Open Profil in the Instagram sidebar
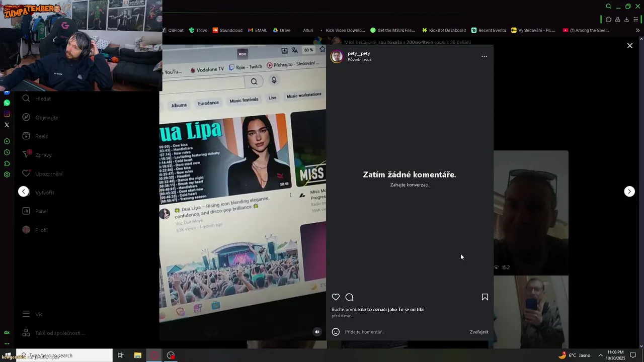 pyautogui.click(x=35, y=230)
